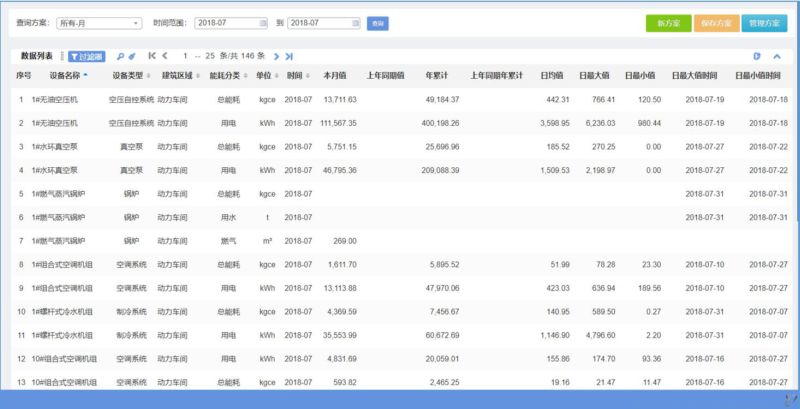Image resolution: width=800 pixels, height=409 pixels.
Task: Click the orange 保存方案 button
Action: (717, 22)
